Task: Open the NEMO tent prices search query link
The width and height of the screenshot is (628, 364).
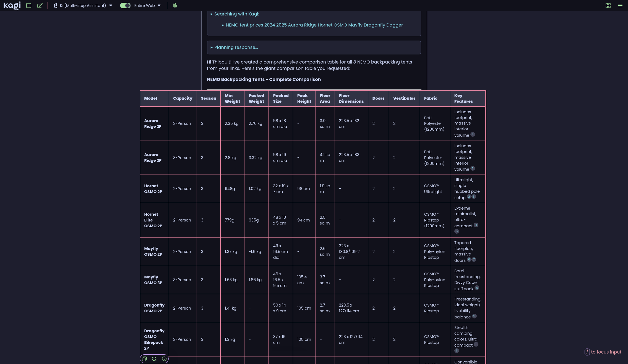Action: pyautogui.click(x=314, y=25)
